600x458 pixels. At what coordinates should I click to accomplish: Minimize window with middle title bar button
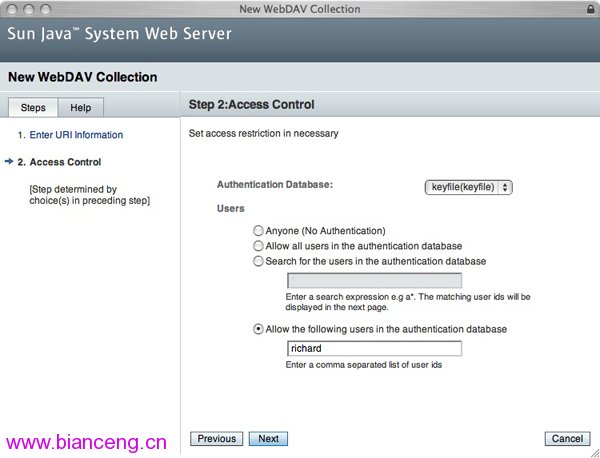(x=29, y=10)
